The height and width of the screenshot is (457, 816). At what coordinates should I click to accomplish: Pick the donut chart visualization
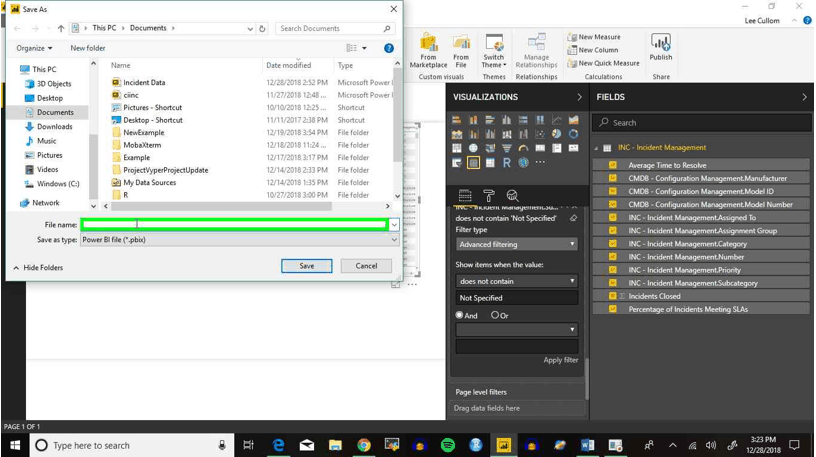(x=573, y=134)
